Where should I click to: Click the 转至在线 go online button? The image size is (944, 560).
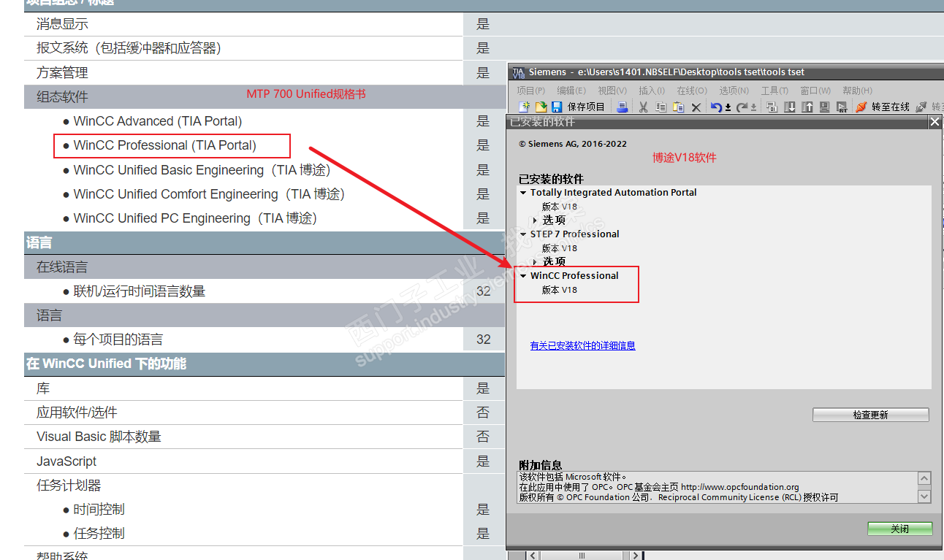pyautogui.click(x=882, y=107)
